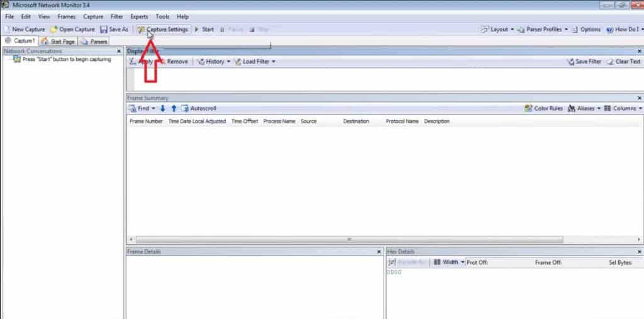Click Clear Text in Display Filter

(623, 62)
